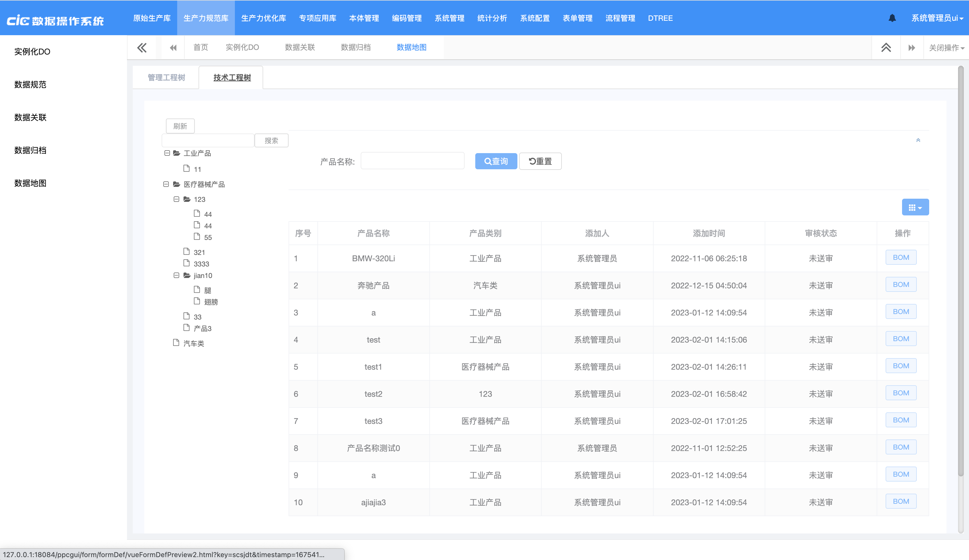Click the scroll tabs right arrow icon

911,48
